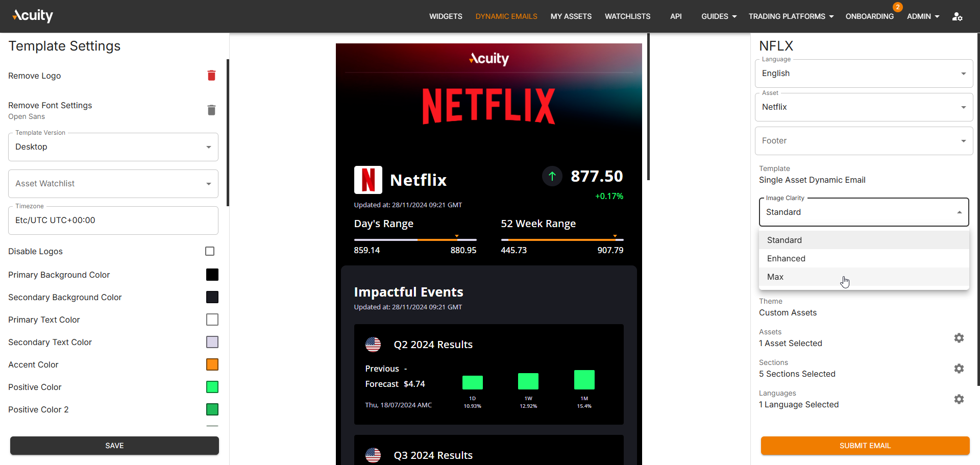This screenshot has height=465, width=980.
Task: Click the Impactful Events heading
Action: click(409, 292)
